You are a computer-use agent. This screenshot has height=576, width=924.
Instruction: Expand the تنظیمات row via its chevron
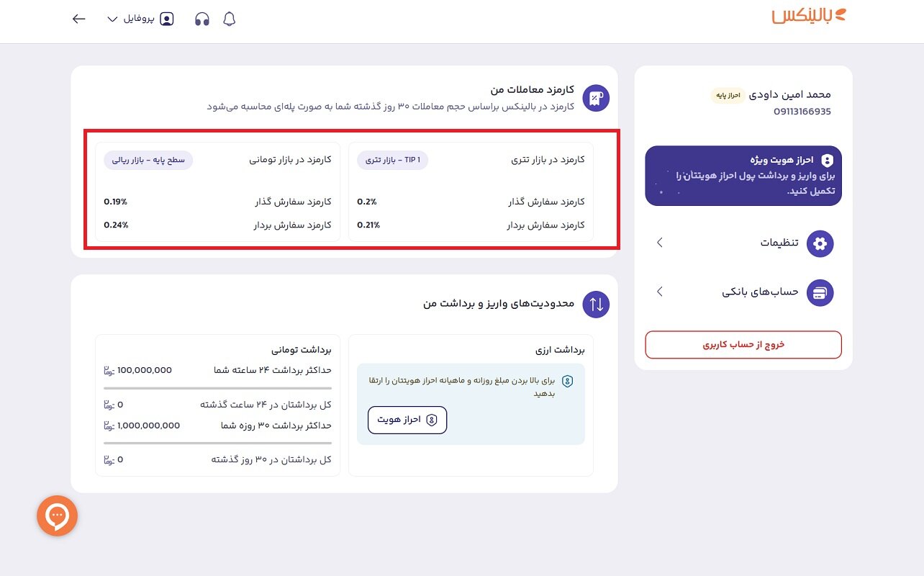pyautogui.click(x=659, y=243)
